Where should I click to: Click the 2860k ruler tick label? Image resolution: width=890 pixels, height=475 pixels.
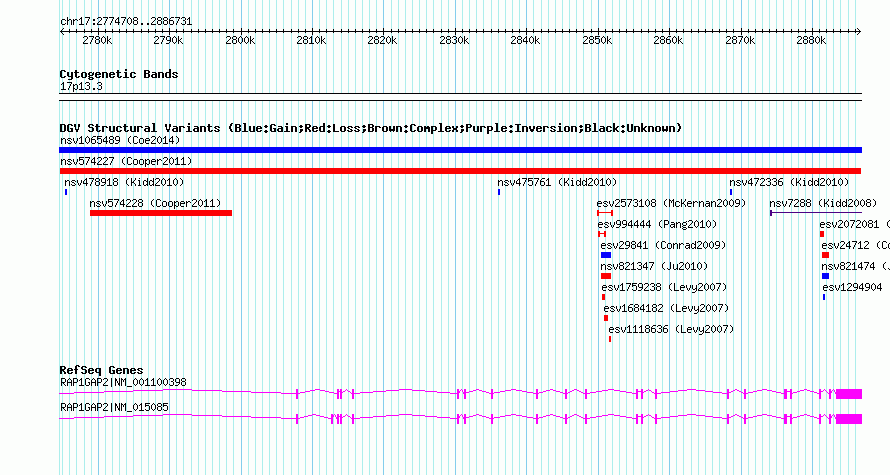[x=669, y=41]
